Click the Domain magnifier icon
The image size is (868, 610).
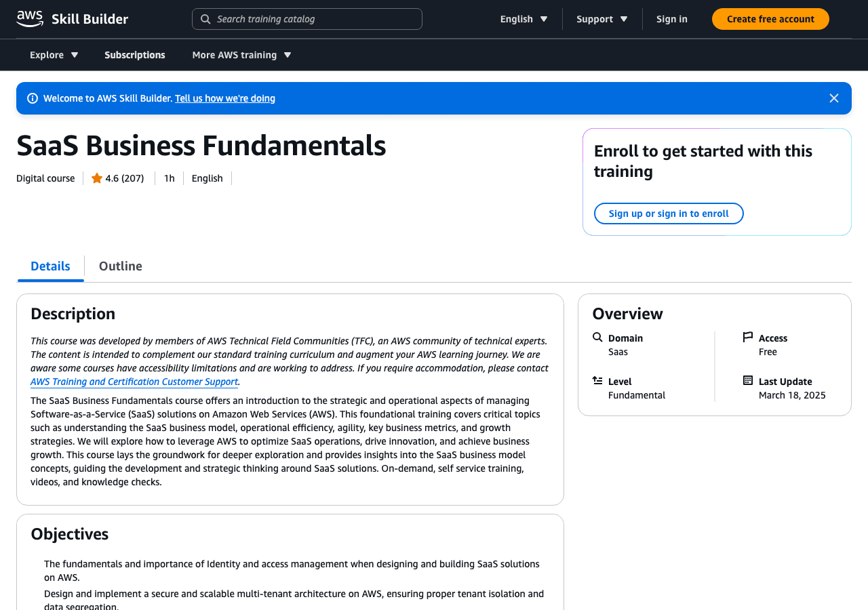597,337
